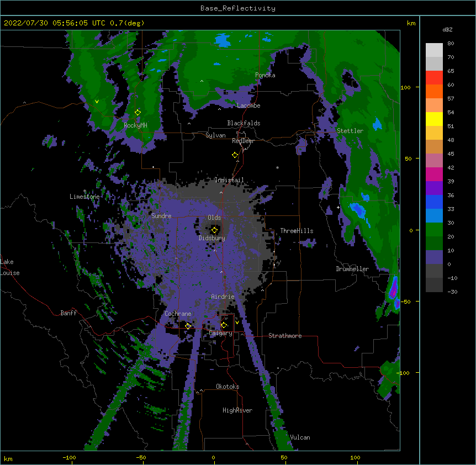Select the Innisfail city label
This screenshot has height=465, width=476.
click(229, 180)
